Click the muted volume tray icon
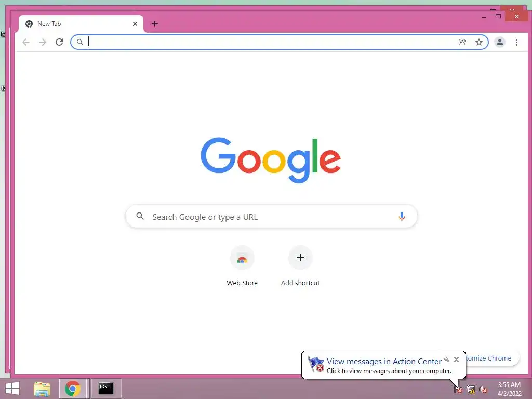Viewport: 532px width, 399px height. point(483,389)
